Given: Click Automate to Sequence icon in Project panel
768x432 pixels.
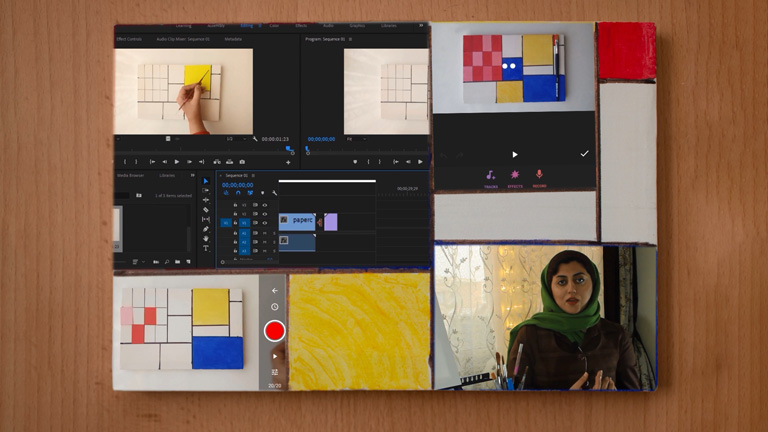Looking at the screenshot, I should coord(156,262).
